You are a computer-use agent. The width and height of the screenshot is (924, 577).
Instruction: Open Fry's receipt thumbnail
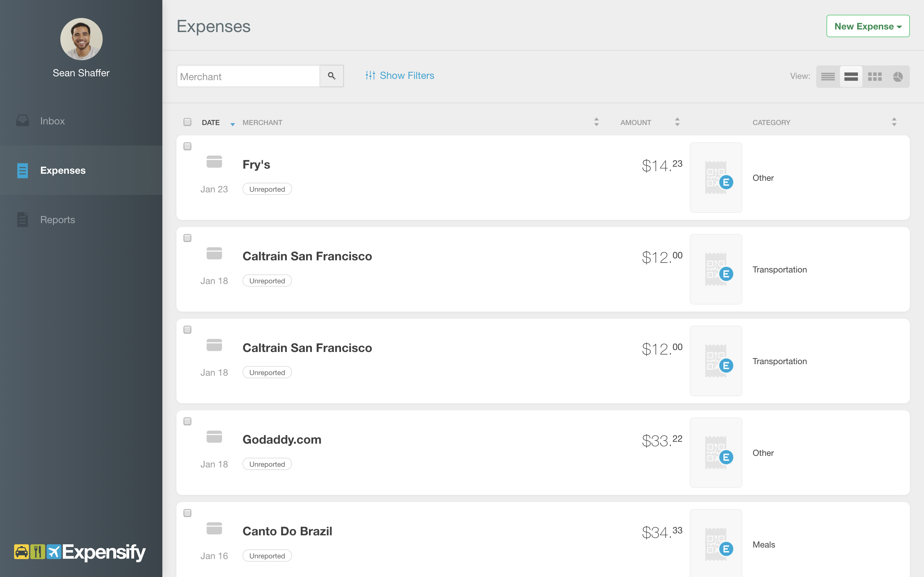(x=715, y=178)
